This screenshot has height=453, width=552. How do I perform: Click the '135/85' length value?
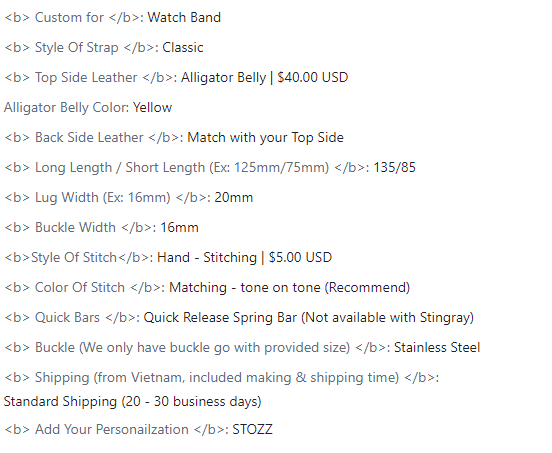click(394, 167)
